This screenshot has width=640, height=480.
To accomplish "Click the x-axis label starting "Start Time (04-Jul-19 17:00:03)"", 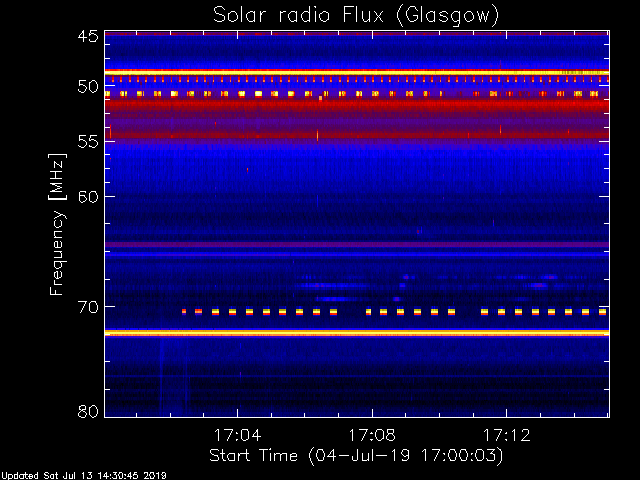I will [356, 456].
